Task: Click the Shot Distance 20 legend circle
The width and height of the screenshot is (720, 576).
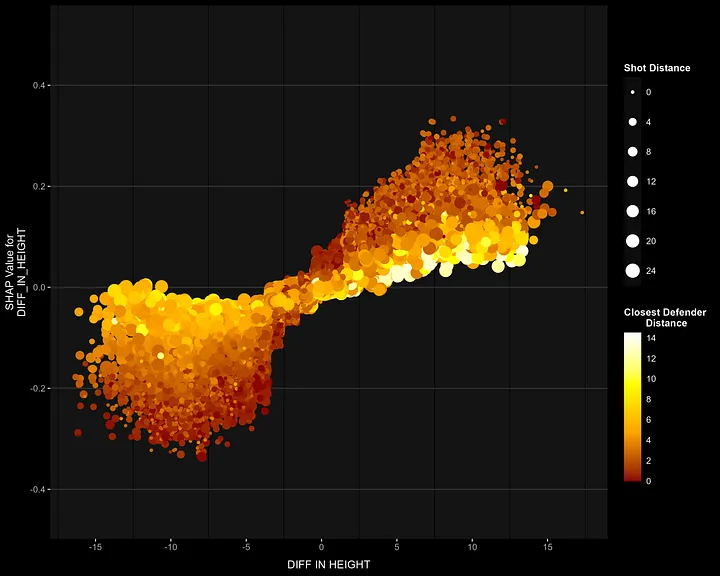Action: [x=633, y=241]
